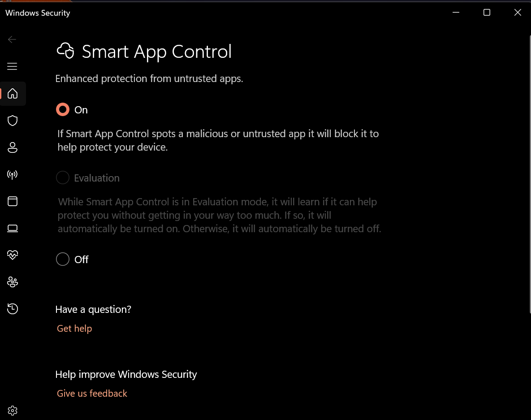Select the Off radio button
Image resolution: width=531 pixels, height=420 pixels.
(63, 259)
